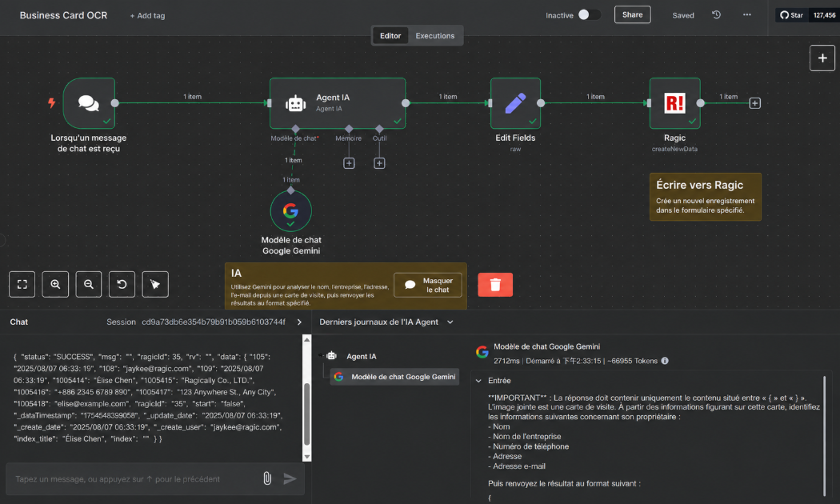
Task: Click Add tag
Action: [147, 15]
